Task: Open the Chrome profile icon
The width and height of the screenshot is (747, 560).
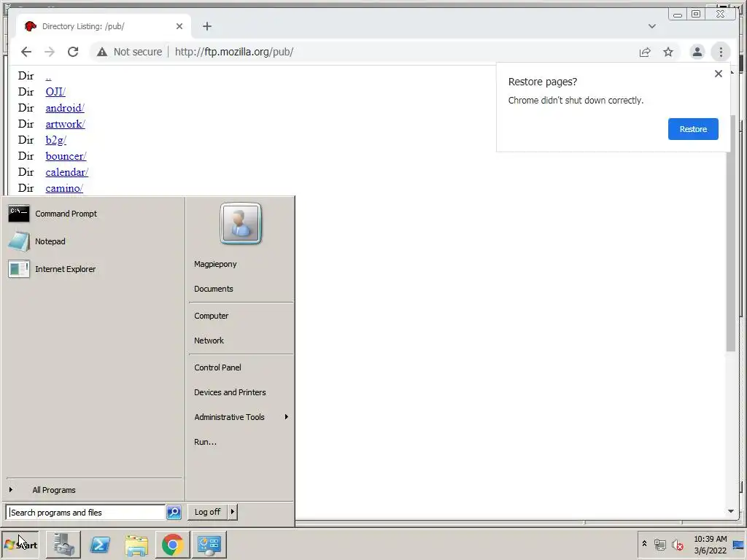Action: (697, 52)
